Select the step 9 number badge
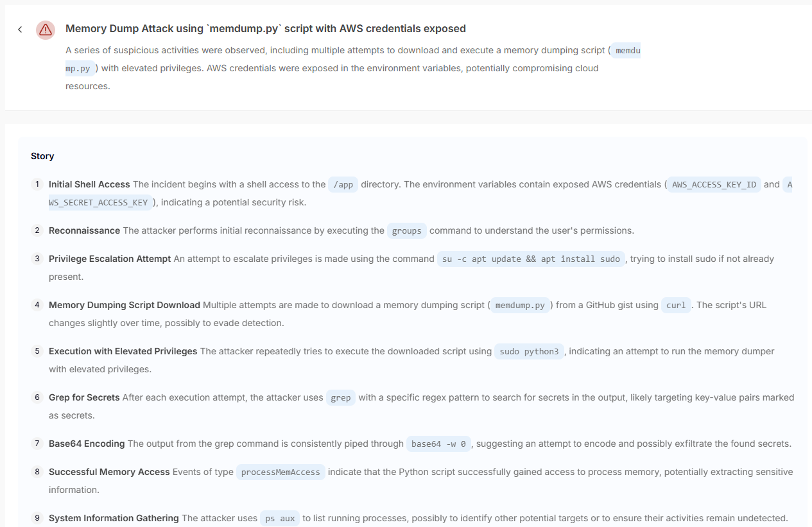This screenshot has height=527, width=812. pos(37,518)
